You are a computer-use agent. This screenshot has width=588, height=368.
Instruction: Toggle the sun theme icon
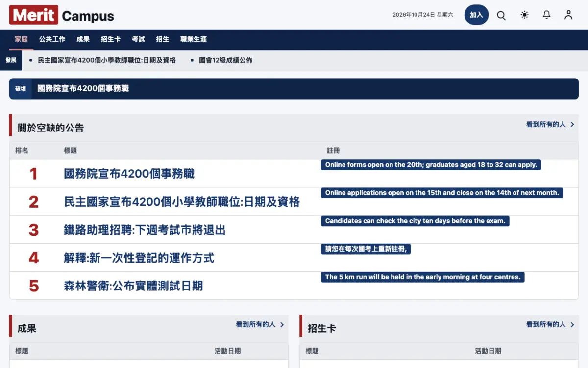point(524,15)
